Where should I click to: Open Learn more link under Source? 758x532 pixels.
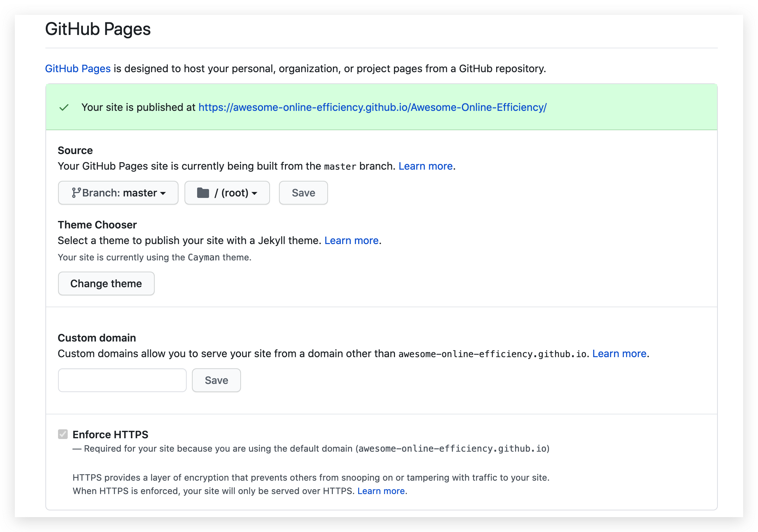pyautogui.click(x=425, y=166)
